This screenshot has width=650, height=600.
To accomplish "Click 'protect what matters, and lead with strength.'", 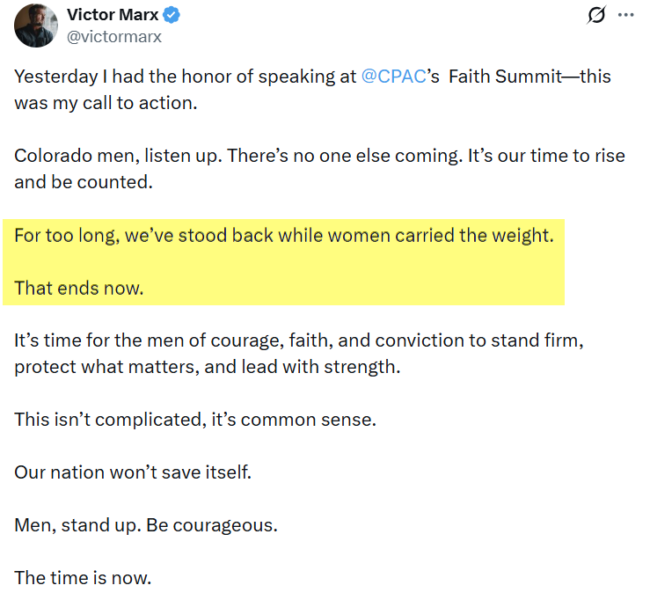I will coord(207,367).
